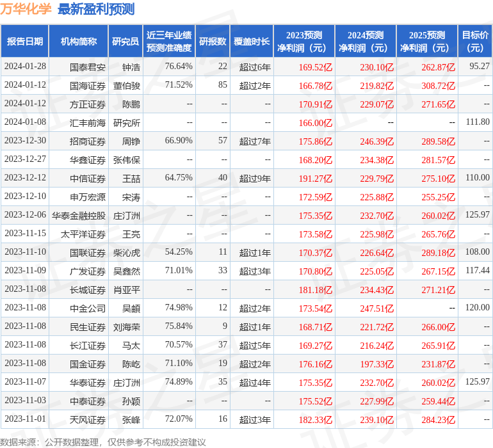The width and height of the screenshot is (493, 448).
Task: Click coverage 超过9年
Action: coord(255,179)
